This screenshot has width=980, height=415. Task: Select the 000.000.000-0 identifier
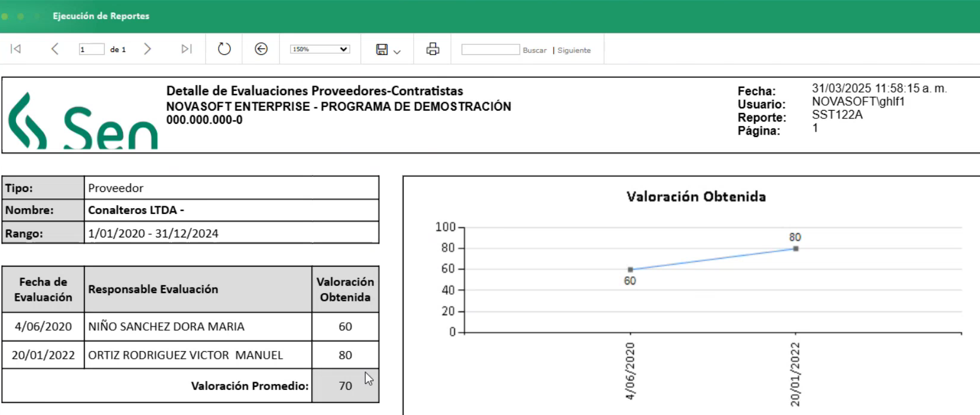point(204,120)
